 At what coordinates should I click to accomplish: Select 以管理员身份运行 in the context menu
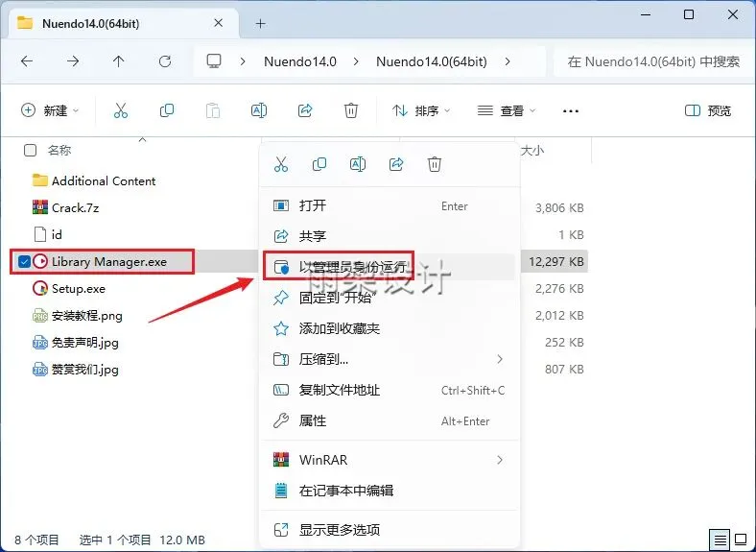click(x=390, y=266)
